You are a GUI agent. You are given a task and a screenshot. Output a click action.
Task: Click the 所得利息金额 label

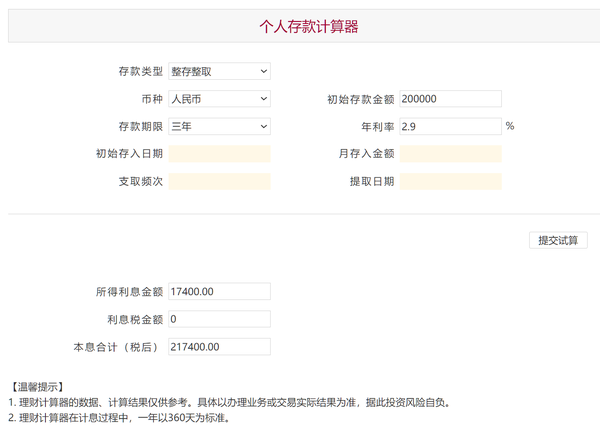[129, 292]
